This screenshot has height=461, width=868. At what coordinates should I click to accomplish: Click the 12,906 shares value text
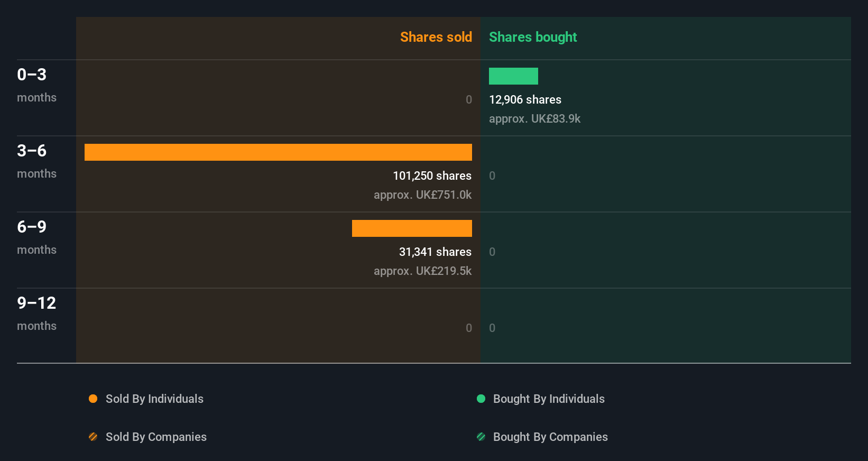click(525, 99)
